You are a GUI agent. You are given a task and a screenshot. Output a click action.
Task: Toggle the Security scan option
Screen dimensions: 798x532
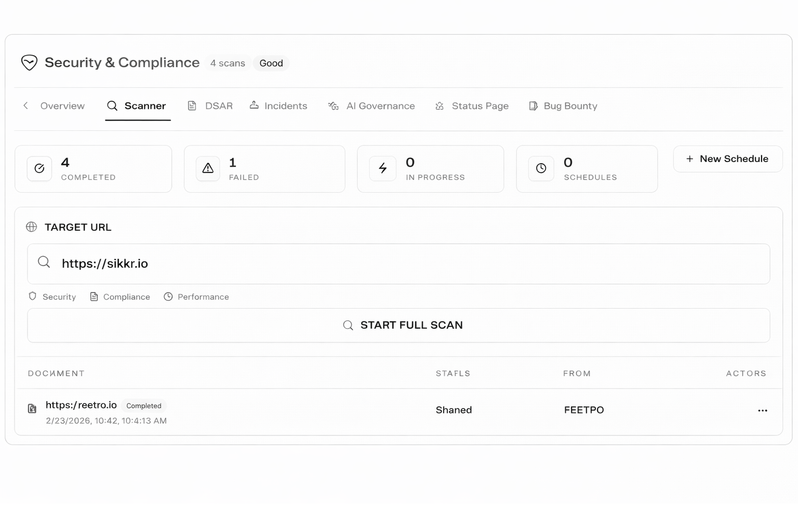(52, 297)
